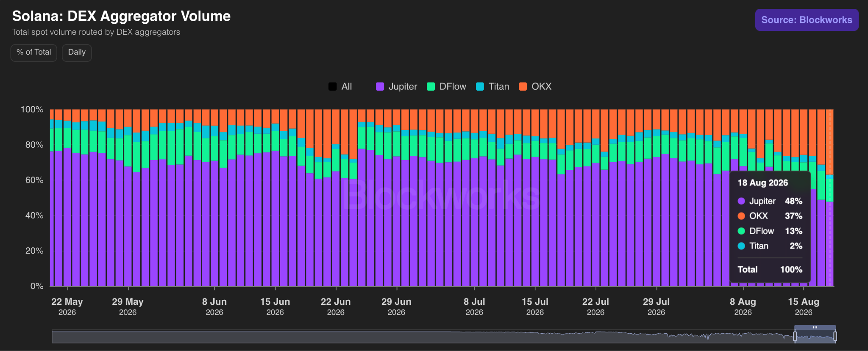Viewport: 868px width, 351px height.
Task: Click the OKX legend label
Action: point(541,87)
